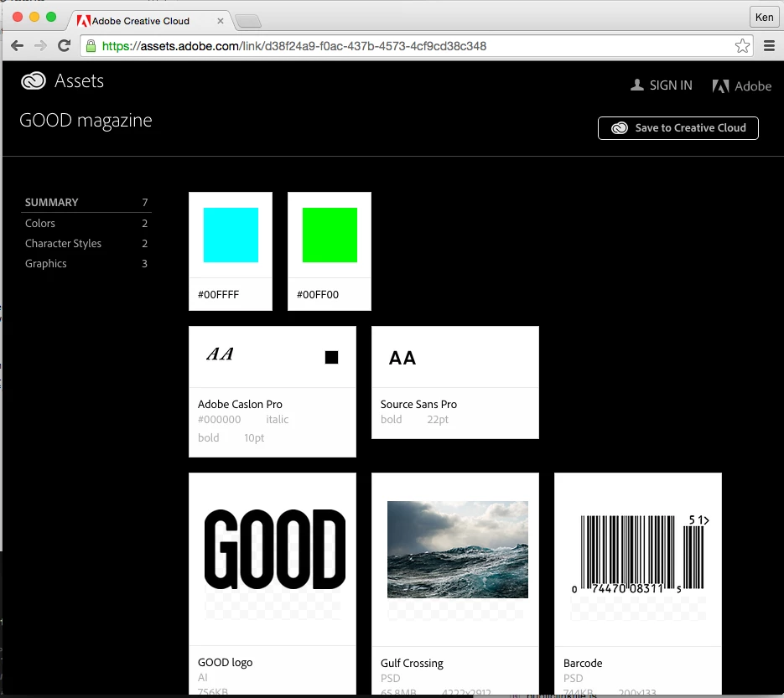Click the #000000 value on Caslon card
The width and height of the screenshot is (784, 698).
pos(219,420)
